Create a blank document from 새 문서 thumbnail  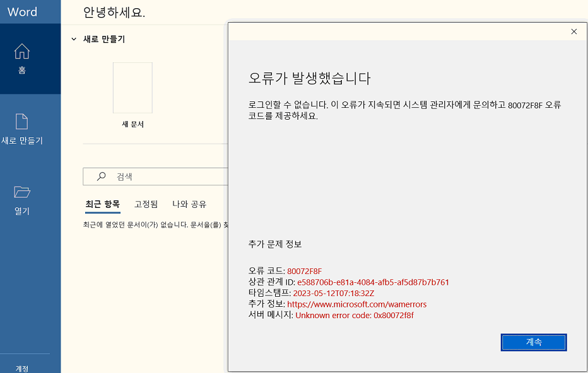tap(132, 88)
